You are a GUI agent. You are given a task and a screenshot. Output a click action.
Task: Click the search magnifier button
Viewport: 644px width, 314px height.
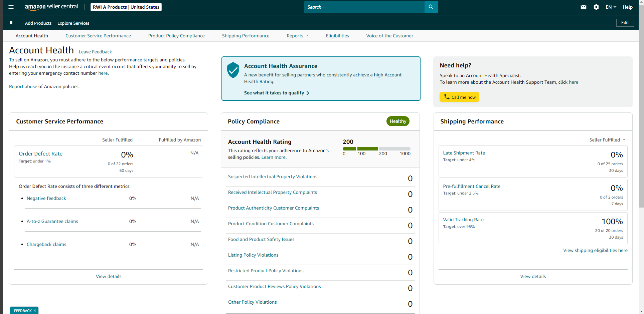431,7
